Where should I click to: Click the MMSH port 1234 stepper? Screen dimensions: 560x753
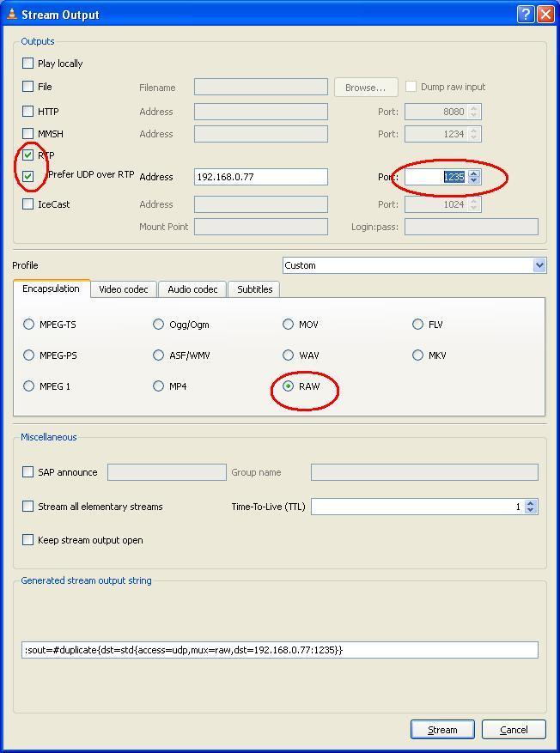[474, 134]
